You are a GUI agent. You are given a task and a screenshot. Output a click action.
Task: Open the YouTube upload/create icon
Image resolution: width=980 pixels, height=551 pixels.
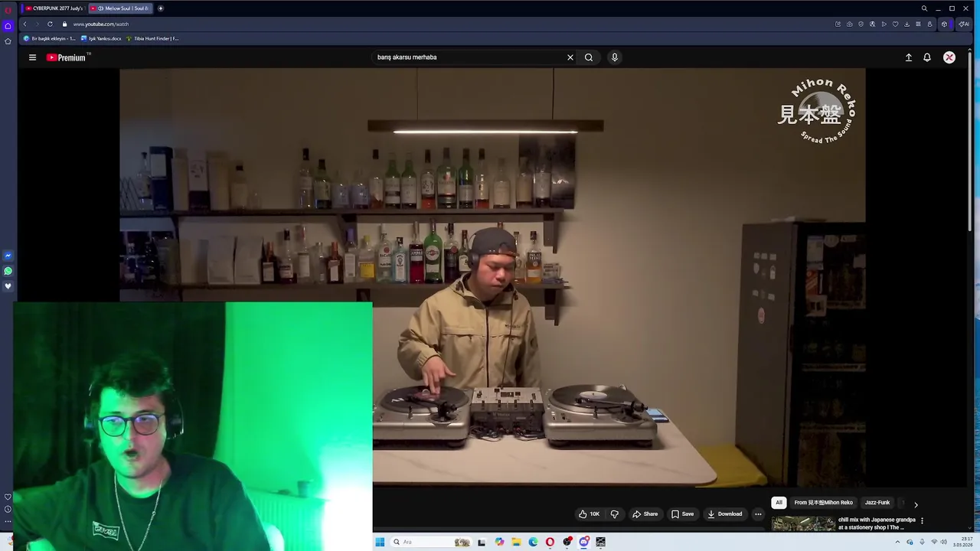(909, 57)
